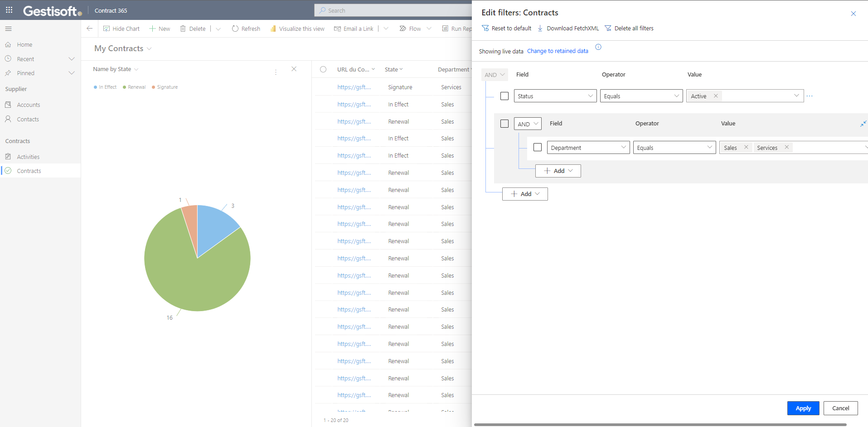Open the Status field dropdown
The height and width of the screenshot is (427, 868).
coord(555,96)
